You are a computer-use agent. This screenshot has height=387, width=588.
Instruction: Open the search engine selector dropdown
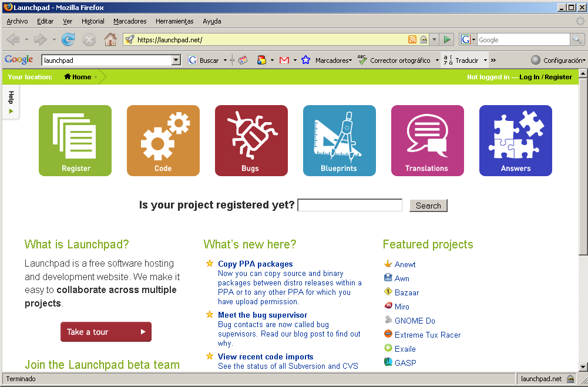pyautogui.click(x=468, y=39)
